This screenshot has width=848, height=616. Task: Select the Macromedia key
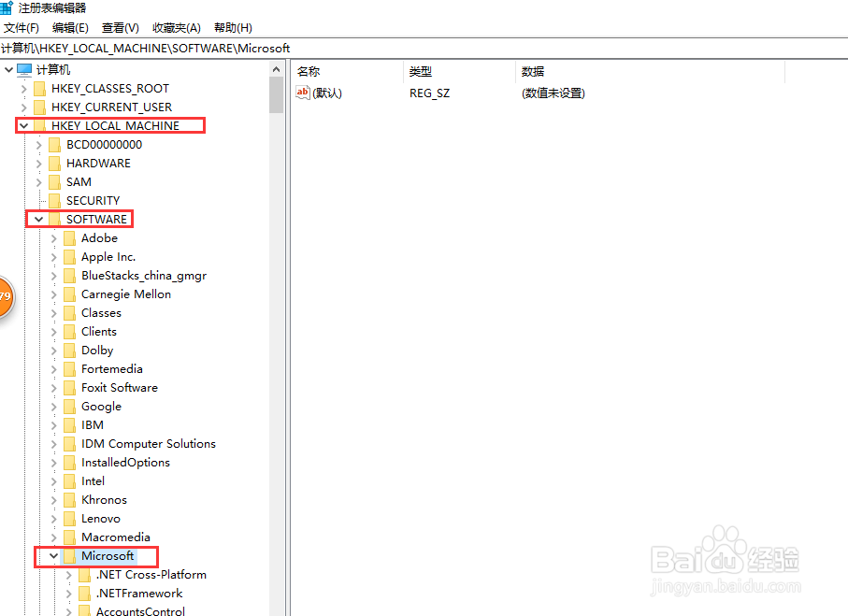tap(116, 537)
